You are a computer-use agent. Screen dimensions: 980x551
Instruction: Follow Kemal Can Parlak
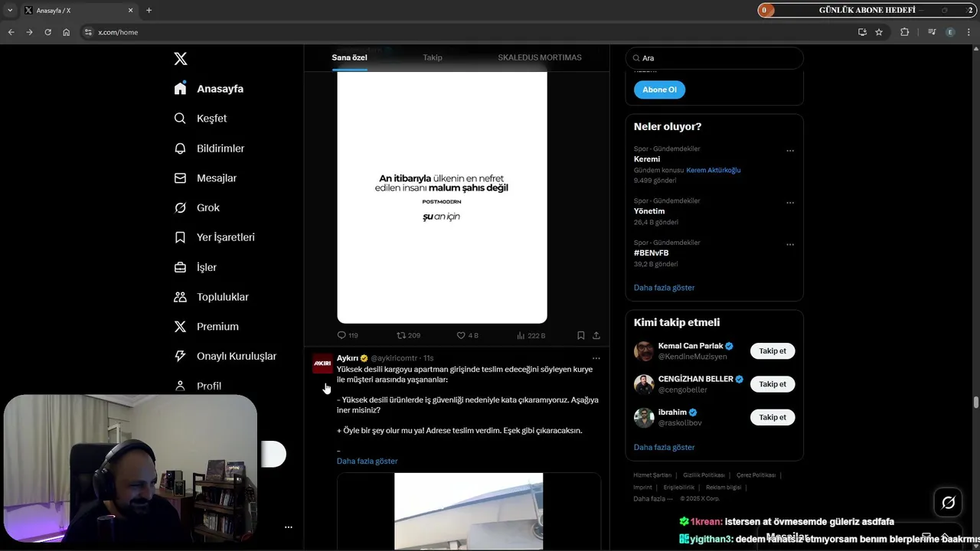pos(773,351)
